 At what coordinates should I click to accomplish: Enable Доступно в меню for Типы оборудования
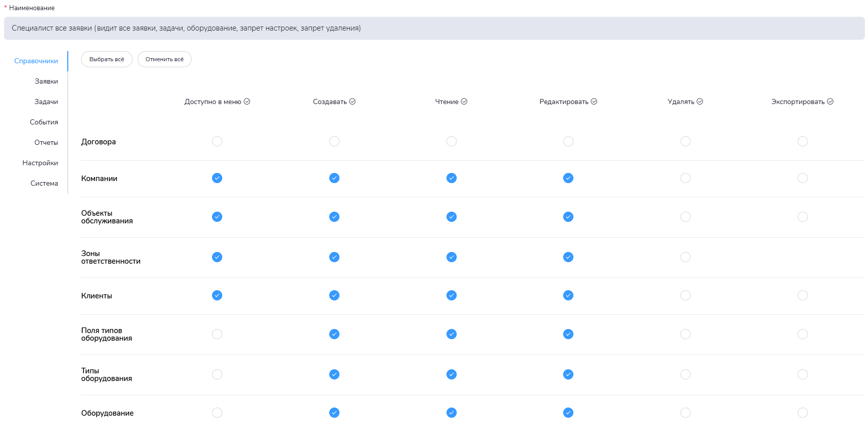(x=217, y=374)
